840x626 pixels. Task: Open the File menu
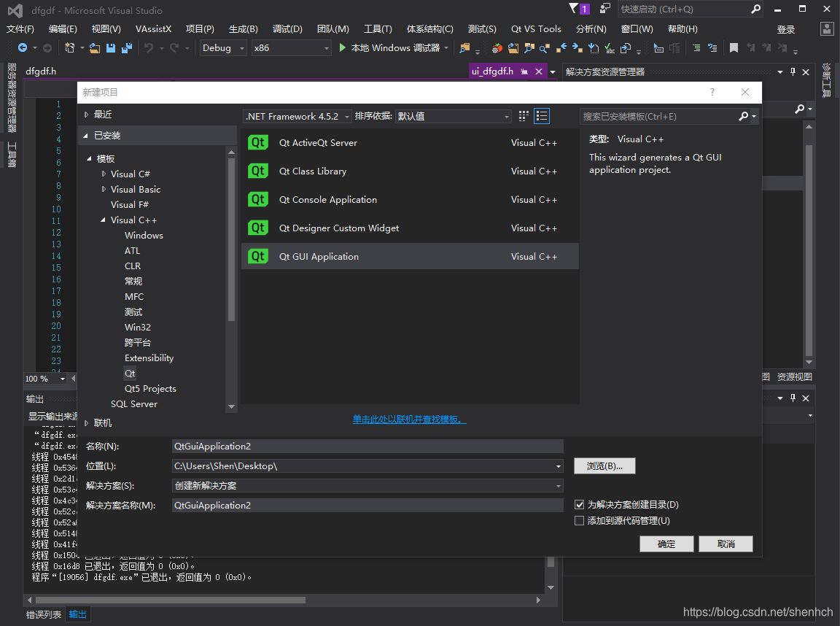(20, 29)
